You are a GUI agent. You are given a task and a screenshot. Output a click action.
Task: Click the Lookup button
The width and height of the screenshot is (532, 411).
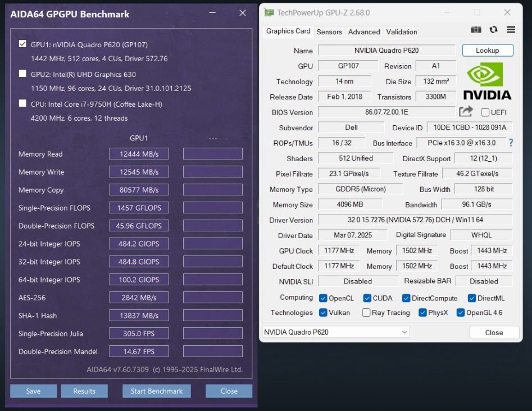tap(487, 51)
